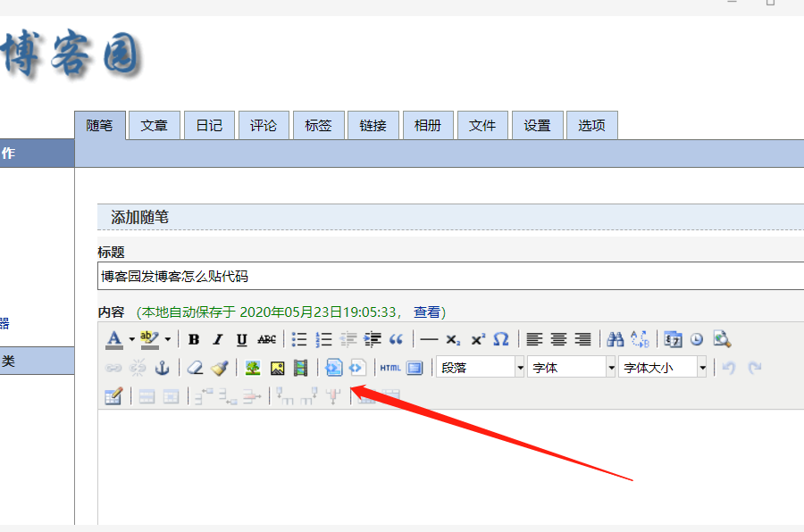Center align the text
This screenshot has height=532, width=804.
tap(558, 339)
